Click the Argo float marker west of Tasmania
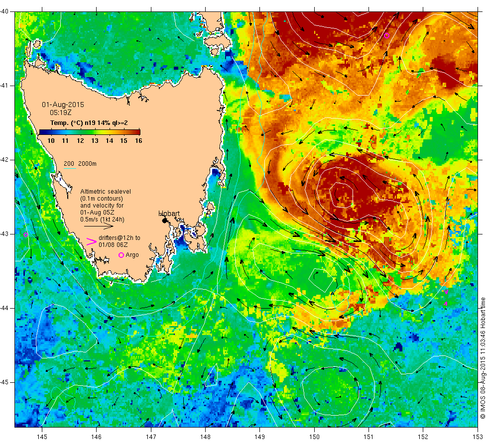The image size is (488, 448). (x=25, y=235)
